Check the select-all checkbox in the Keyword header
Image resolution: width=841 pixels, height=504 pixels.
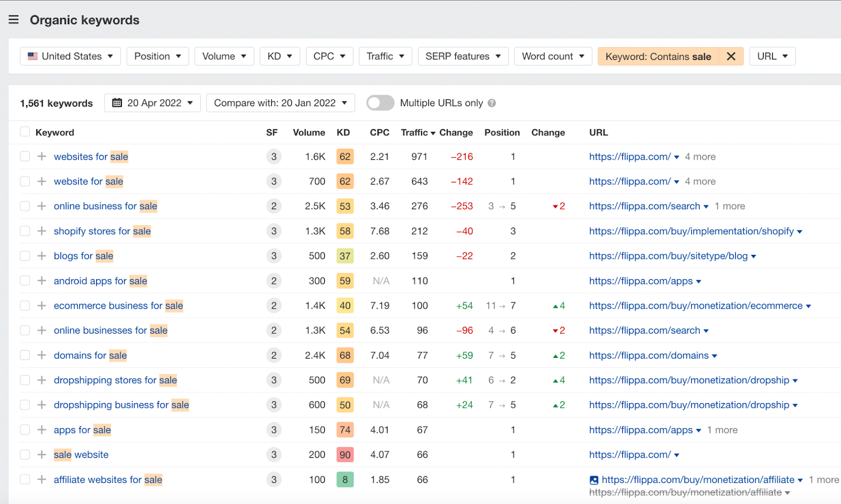[x=25, y=132]
